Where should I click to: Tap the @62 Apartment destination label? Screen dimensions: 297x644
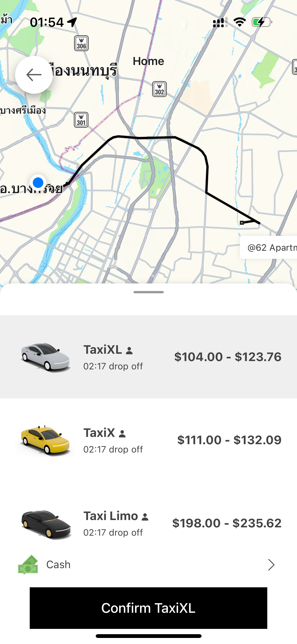point(271,247)
